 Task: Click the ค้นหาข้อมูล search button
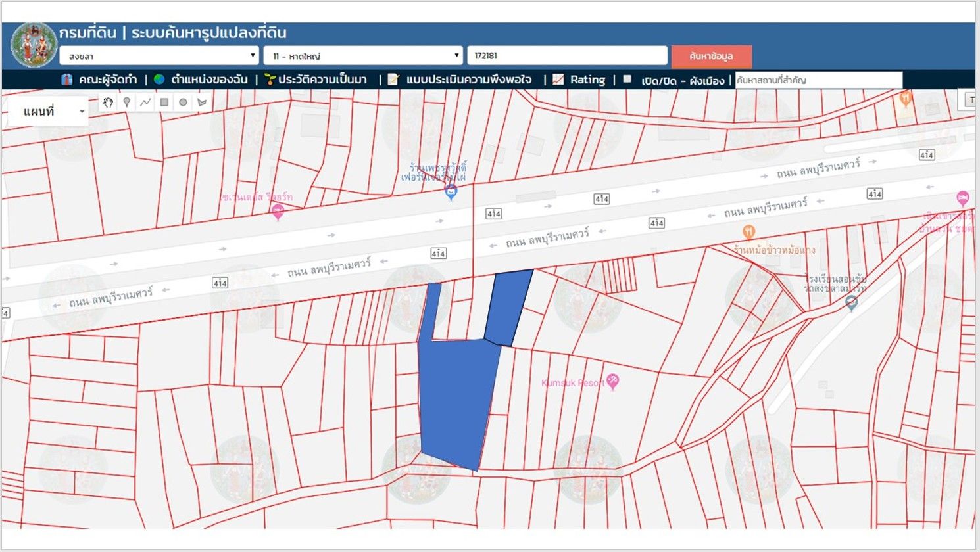pos(711,56)
